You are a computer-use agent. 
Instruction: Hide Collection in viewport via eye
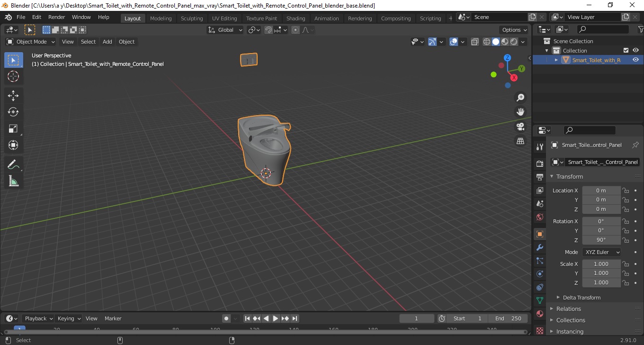tap(635, 50)
